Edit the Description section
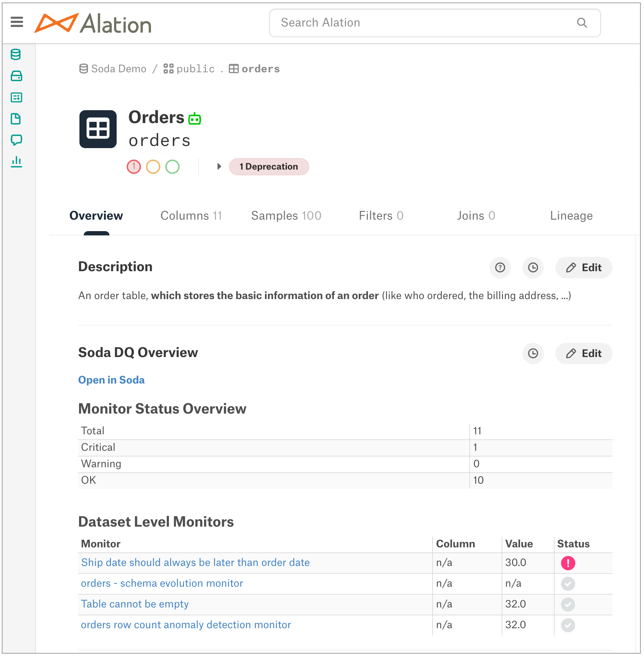This screenshot has width=644, height=659. pos(584,268)
